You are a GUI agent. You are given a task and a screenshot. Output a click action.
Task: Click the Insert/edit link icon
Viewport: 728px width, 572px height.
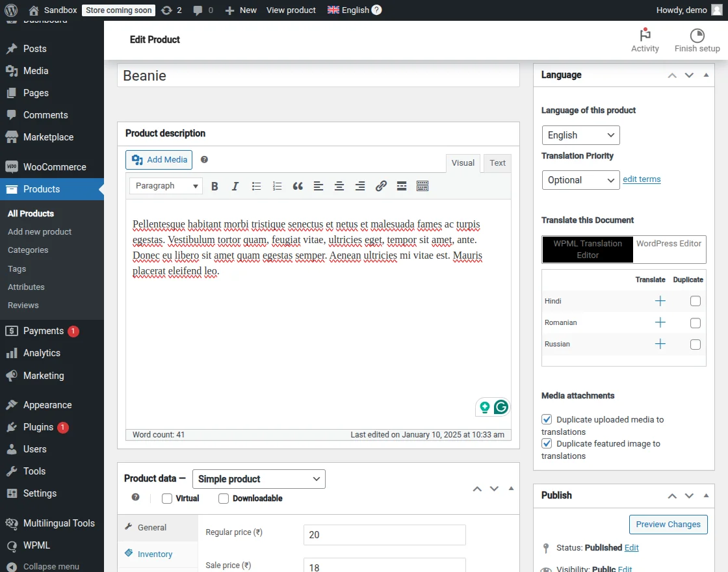coord(381,187)
